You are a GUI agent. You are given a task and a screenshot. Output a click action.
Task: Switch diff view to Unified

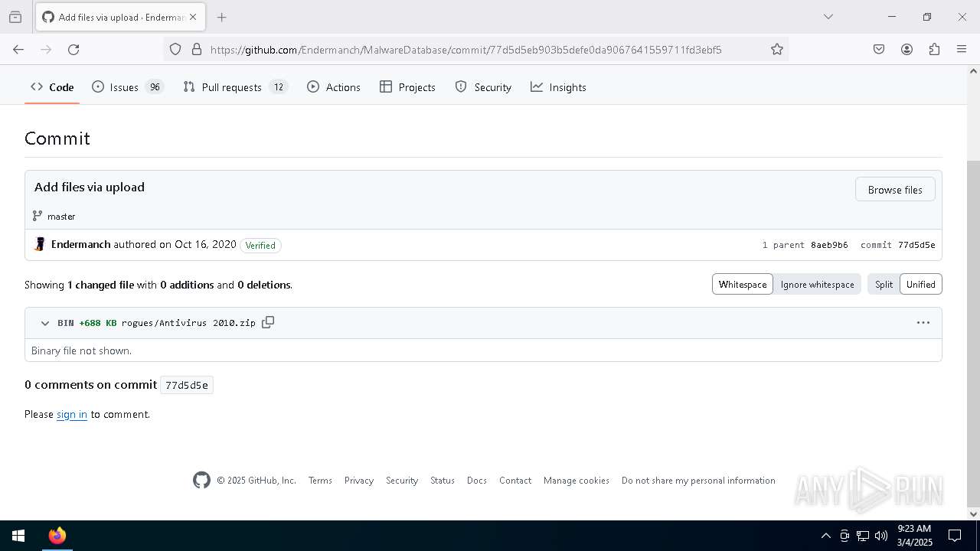coord(921,285)
